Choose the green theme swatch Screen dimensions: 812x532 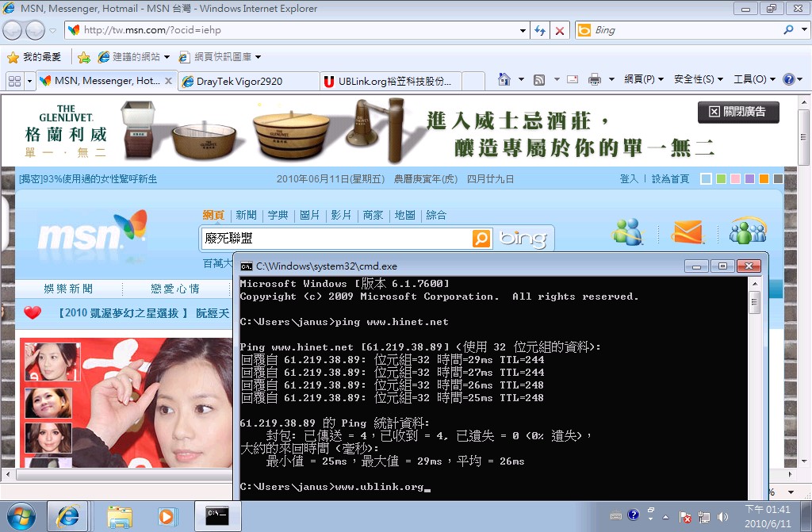coord(720,178)
